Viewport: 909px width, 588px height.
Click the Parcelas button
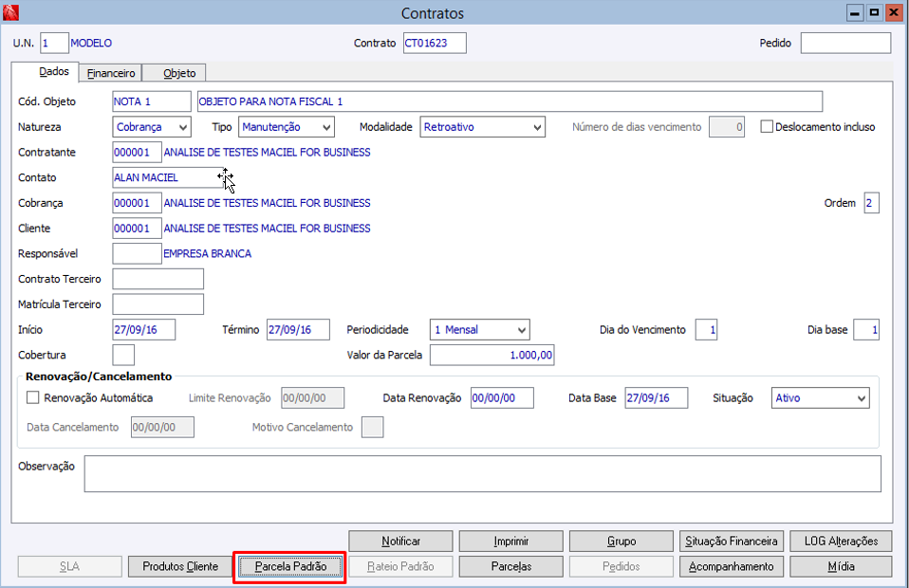coord(510,566)
